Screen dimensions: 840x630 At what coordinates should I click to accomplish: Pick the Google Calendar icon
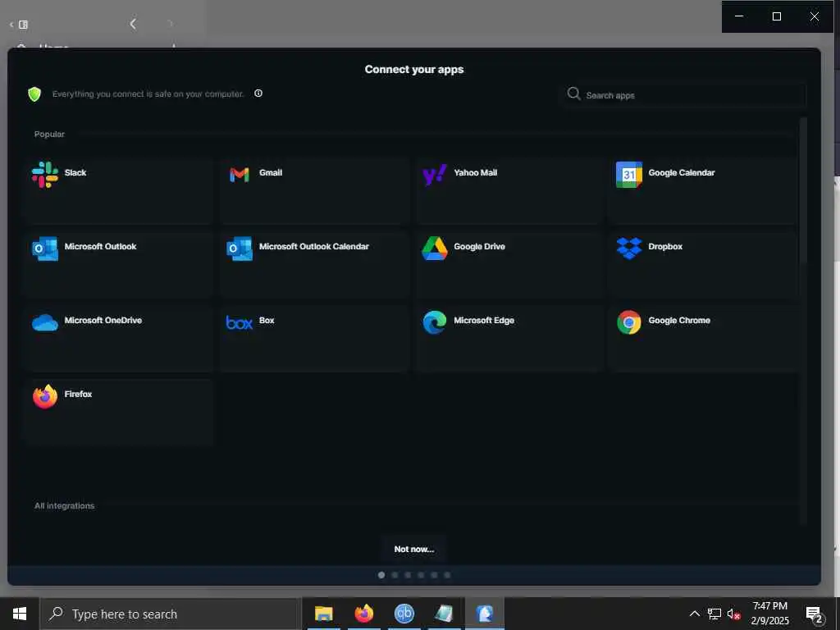click(629, 175)
